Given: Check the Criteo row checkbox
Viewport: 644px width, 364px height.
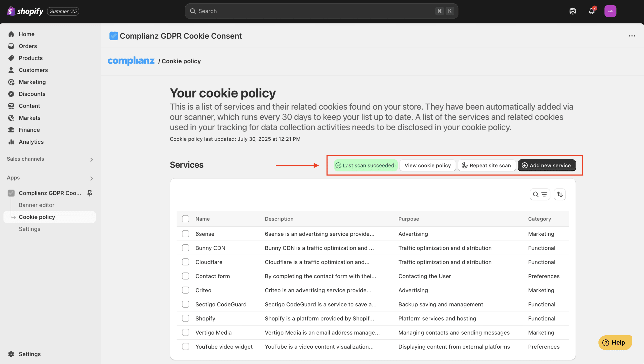Looking at the screenshot, I should pos(186,290).
